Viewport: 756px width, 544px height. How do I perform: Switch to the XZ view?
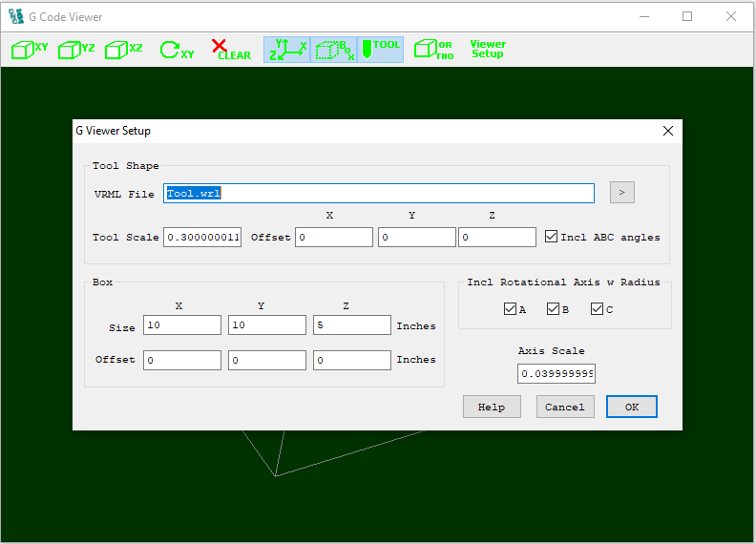point(124,50)
